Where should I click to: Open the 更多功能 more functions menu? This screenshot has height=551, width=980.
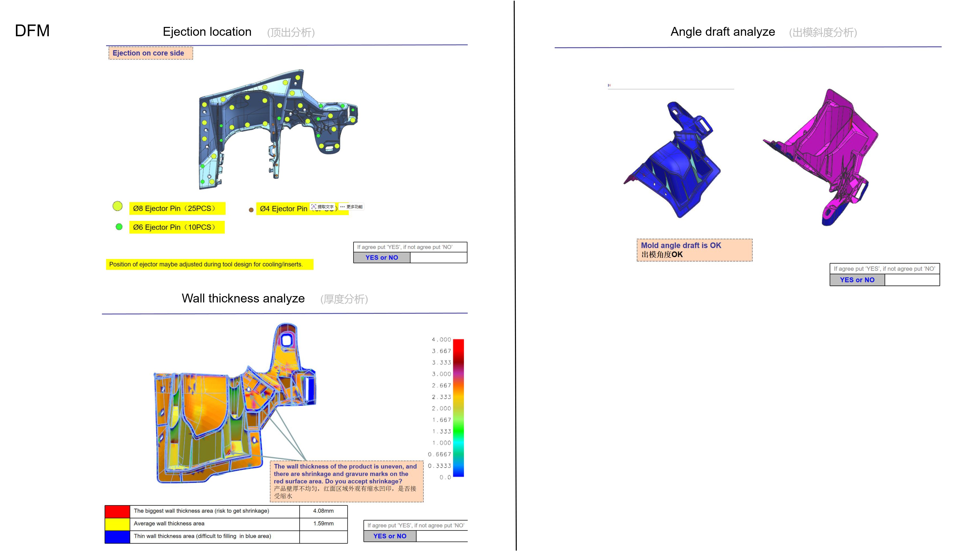coord(352,207)
